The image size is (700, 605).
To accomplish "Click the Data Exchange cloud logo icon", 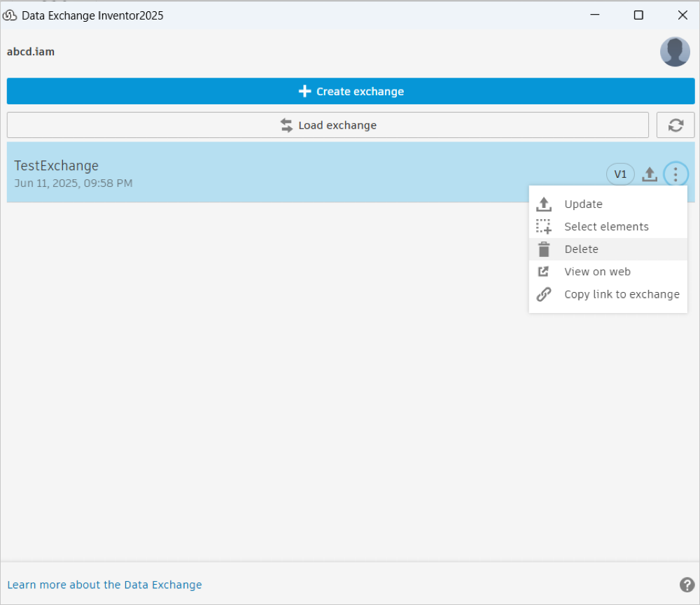I will click(x=10, y=15).
